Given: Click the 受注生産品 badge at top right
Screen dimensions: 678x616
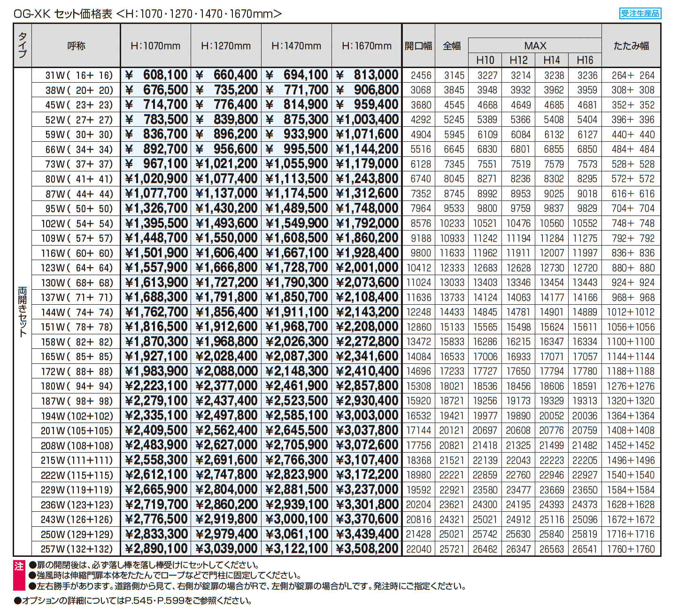Looking at the screenshot, I should click(640, 13).
